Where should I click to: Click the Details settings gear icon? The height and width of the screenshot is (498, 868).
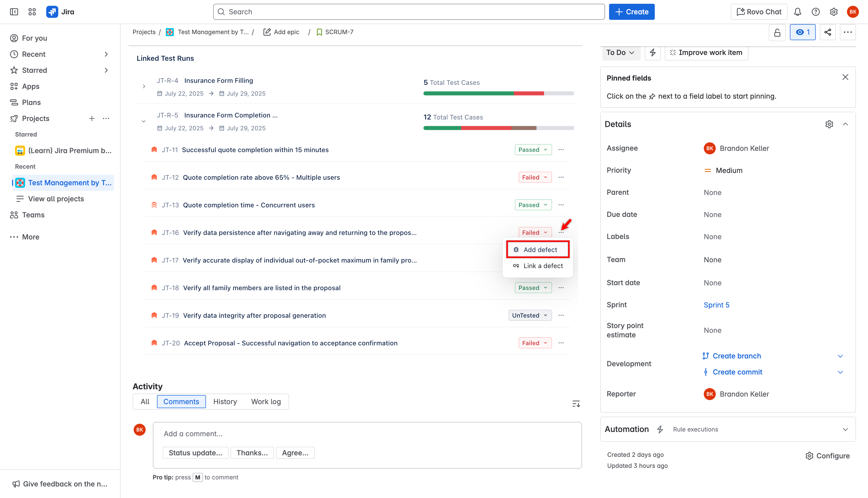829,124
